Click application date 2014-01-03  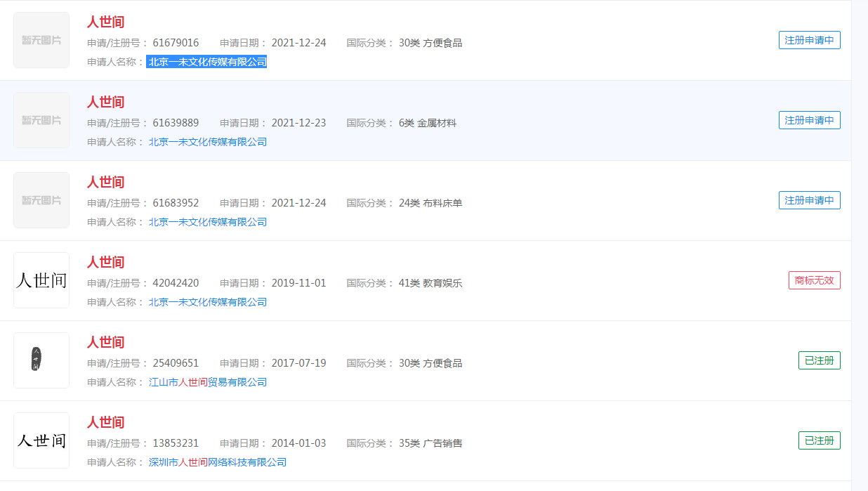tap(299, 443)
